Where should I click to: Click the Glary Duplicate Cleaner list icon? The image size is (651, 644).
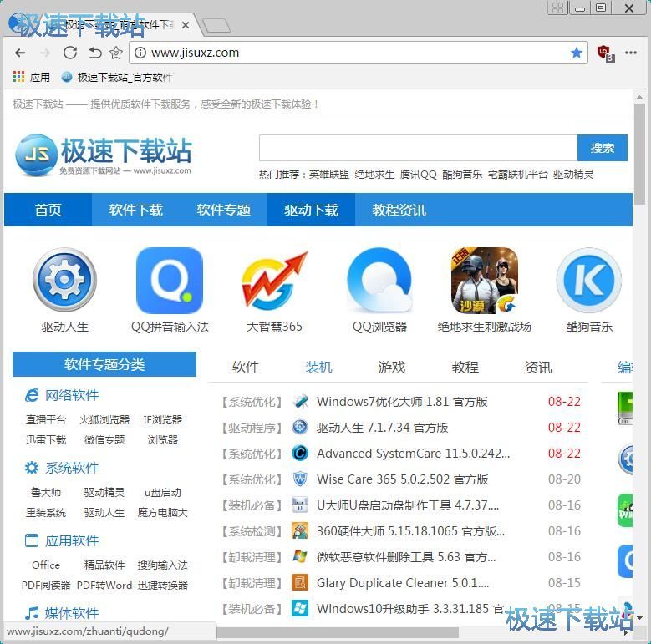pos(300,582)
